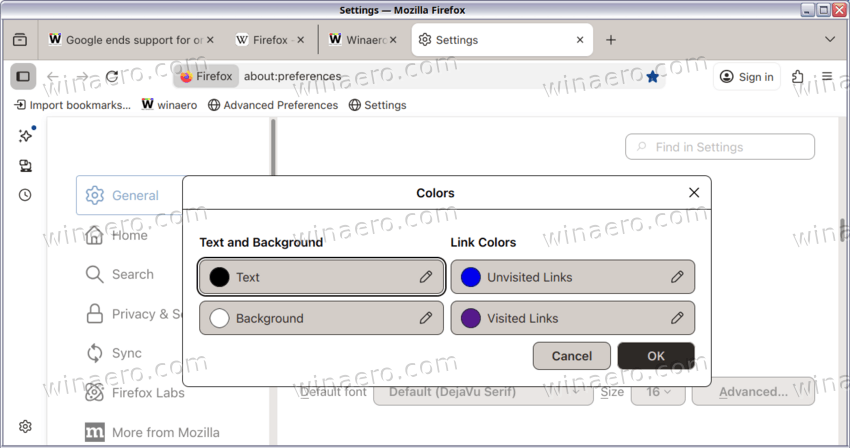Pick the black Text color swatch

219,277
